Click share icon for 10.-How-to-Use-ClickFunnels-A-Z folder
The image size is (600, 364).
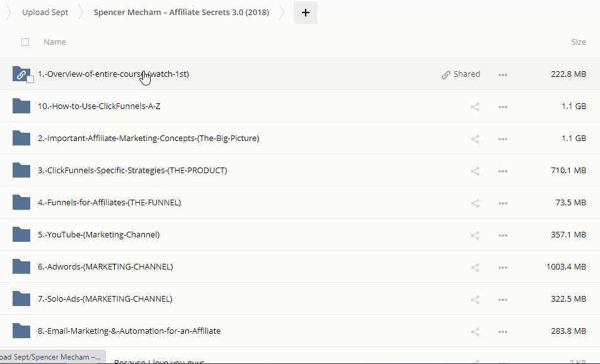coord(475,106)
